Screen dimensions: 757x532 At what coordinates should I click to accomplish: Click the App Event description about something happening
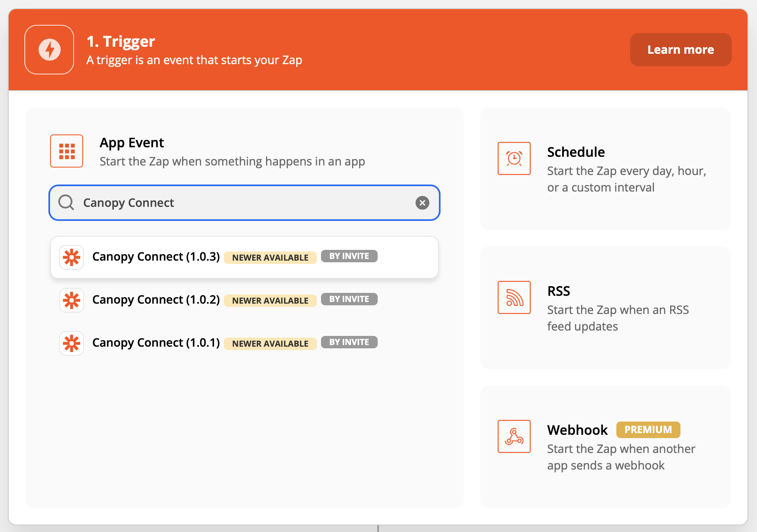232,161
